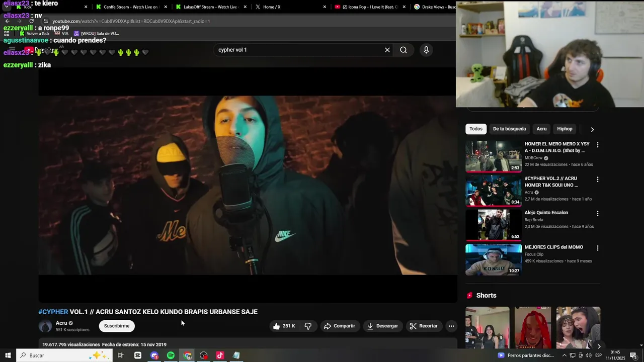
Task: Click the video player to pause
Action: [248, 185]
